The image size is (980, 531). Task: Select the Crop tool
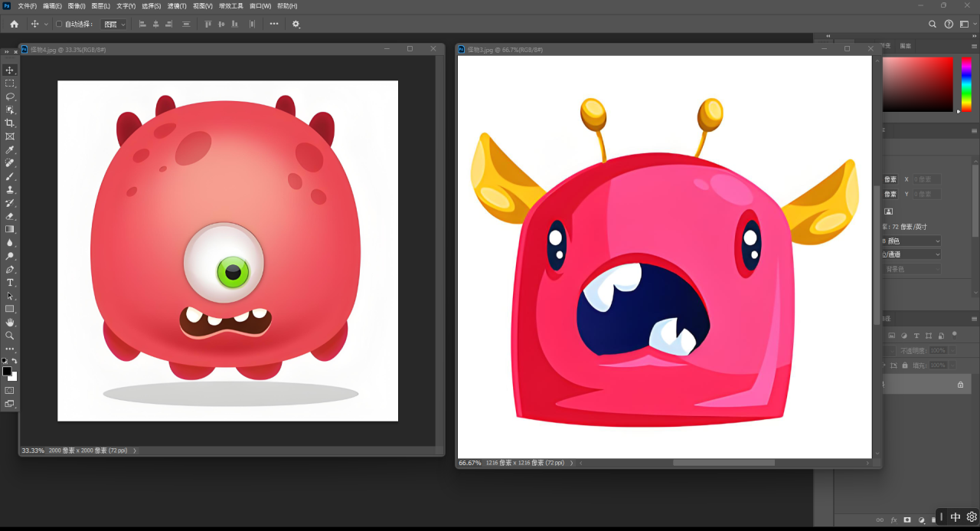[10, 123]
